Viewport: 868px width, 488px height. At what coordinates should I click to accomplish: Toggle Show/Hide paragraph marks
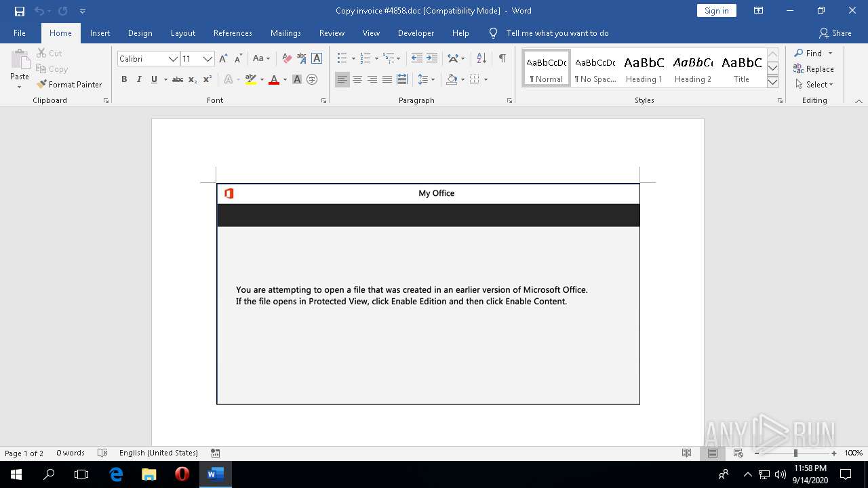502,59
